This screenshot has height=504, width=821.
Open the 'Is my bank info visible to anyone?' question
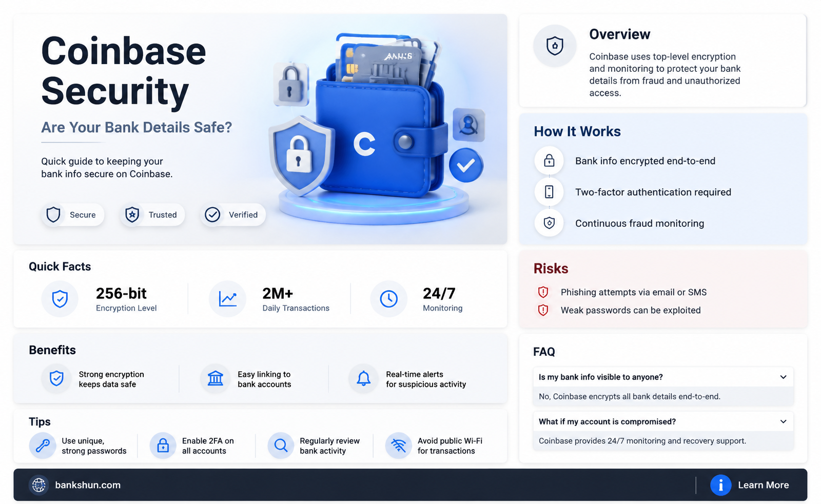point(663,377)
